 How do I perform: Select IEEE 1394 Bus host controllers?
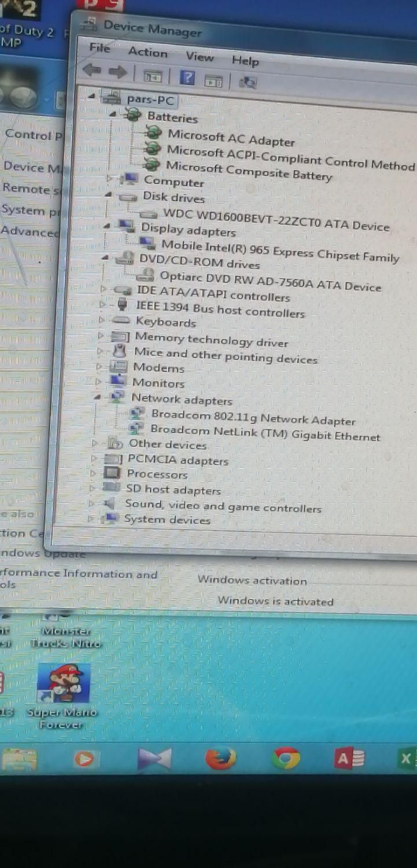point(220,310)
